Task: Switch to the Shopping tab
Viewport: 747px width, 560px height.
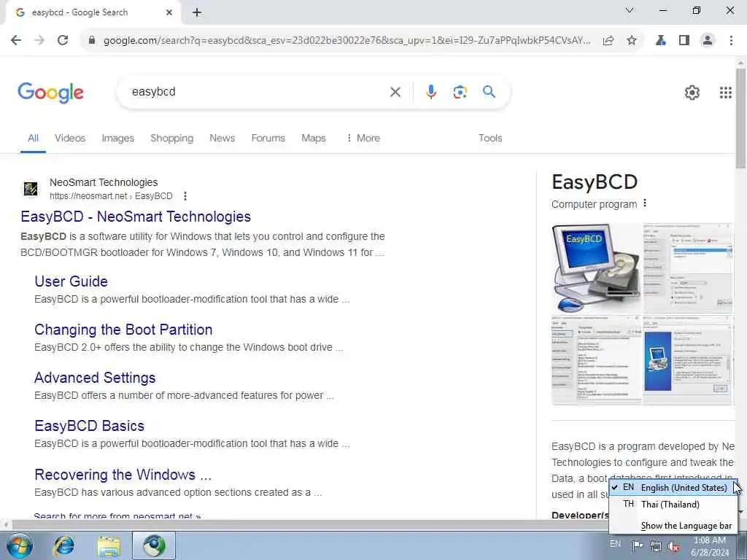Action: [172, 138]
